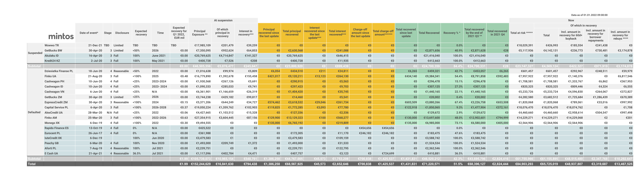
Task: Select the 'Recovery % ^' header
Action: click(x=452, y=33)
